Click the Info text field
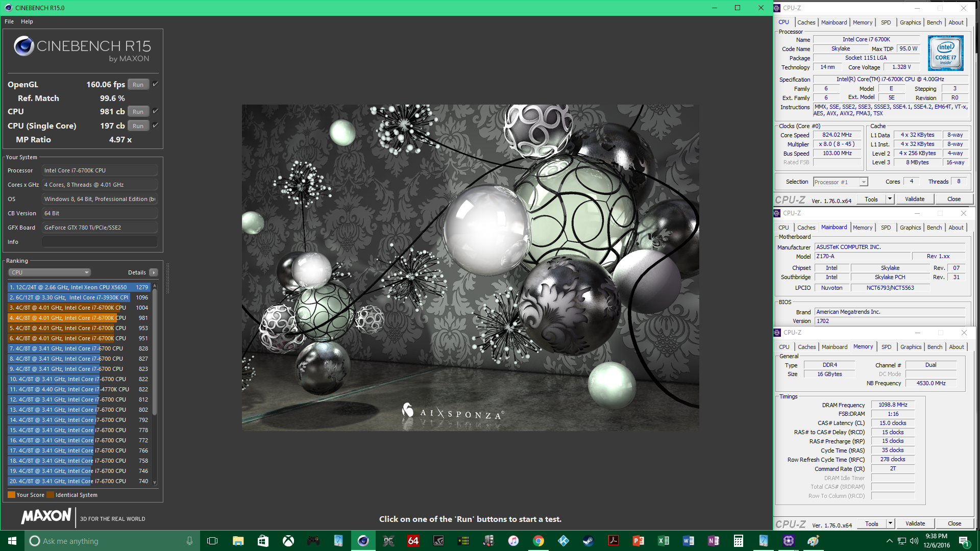This screenshot has height=551, width=980. (100, 242)
